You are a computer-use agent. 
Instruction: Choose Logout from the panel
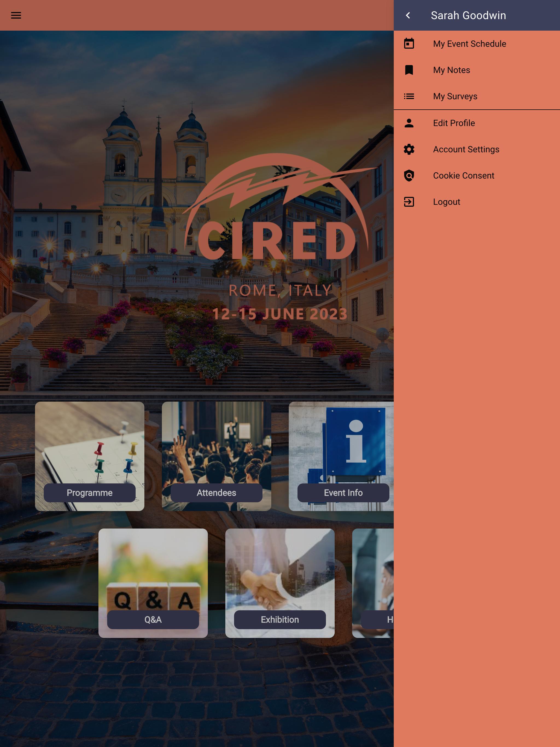point(477,202)
